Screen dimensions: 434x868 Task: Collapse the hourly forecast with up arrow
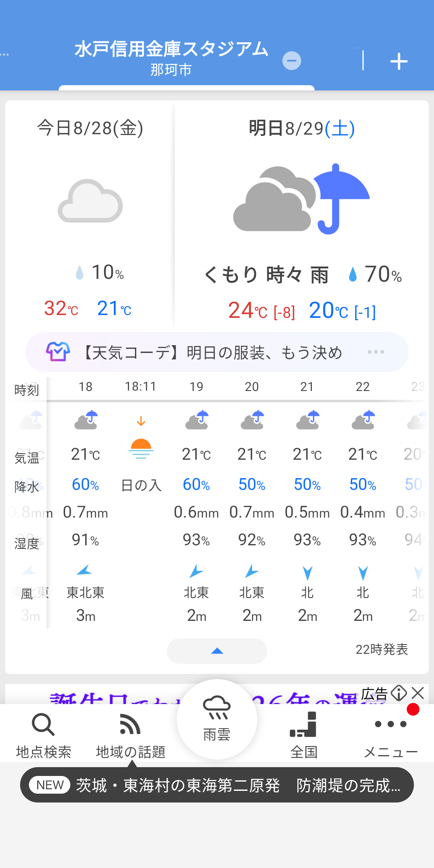217,651
